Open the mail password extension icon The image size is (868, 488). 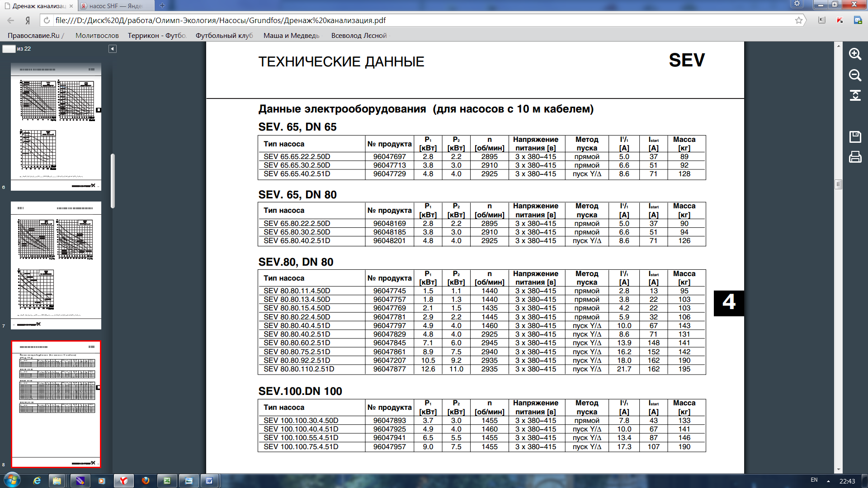click(x=858, y=20)
